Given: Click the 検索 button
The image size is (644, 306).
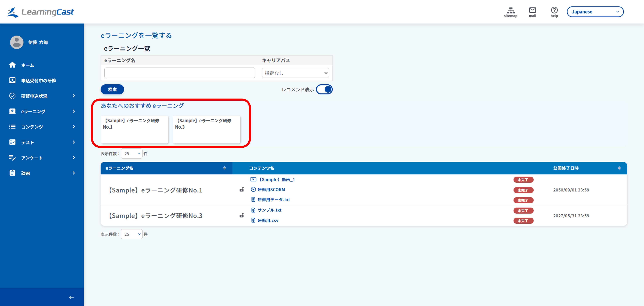Looking at the screenshot, I should coord(112,89).
